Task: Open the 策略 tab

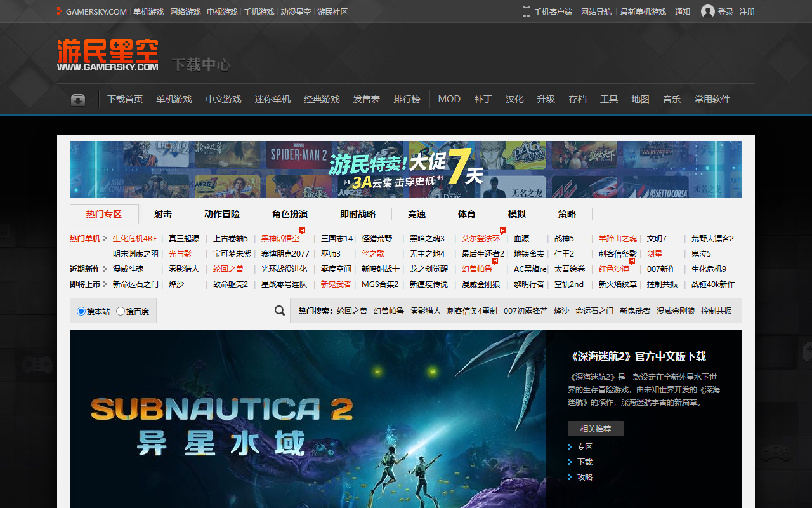Action: (x=567, y=214)
